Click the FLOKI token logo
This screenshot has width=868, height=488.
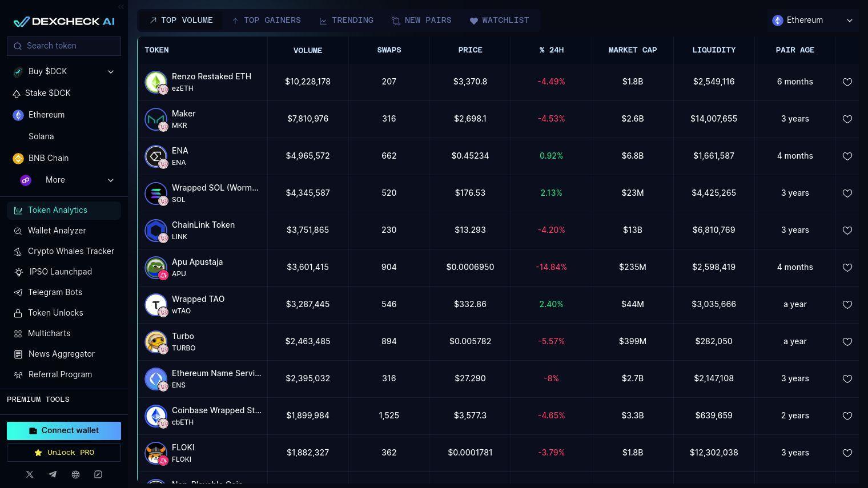click(x=155, y=453)
